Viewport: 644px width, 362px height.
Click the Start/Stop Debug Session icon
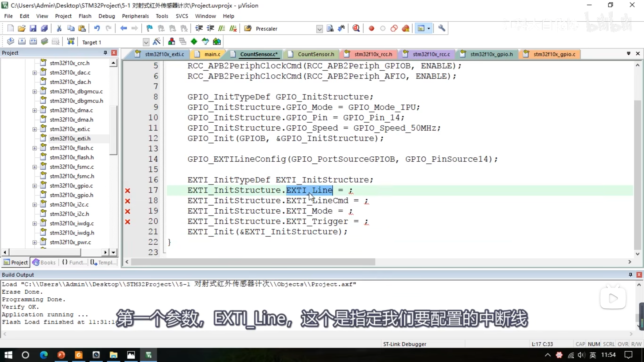click(x=356, y=28)
